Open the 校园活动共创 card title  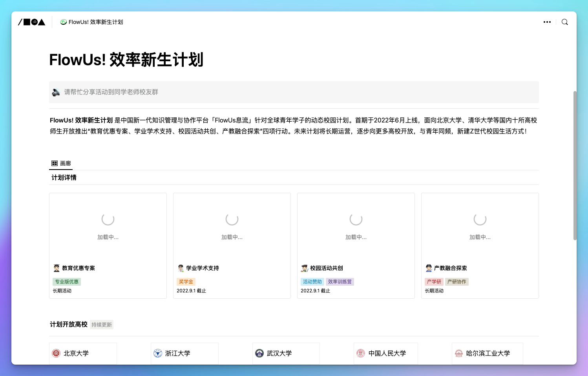[327, 268]
